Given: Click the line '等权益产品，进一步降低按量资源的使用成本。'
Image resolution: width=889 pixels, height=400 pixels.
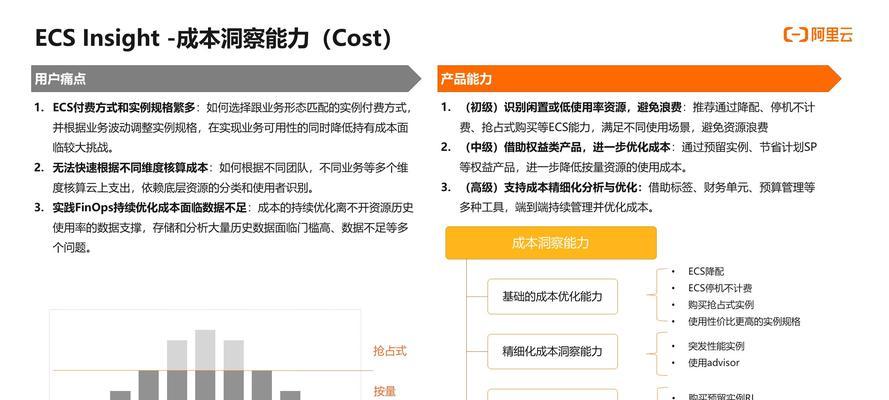Looking at the screenshot, I should (573, 168).
